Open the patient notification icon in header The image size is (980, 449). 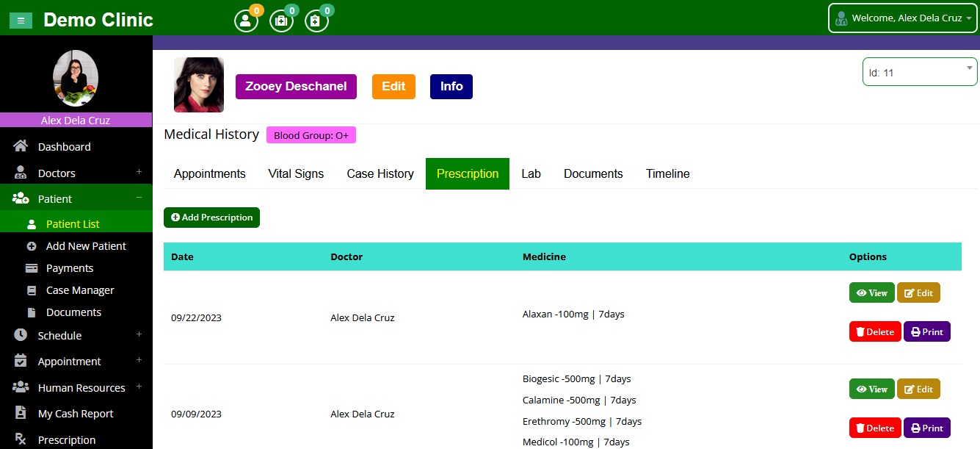(246, 21)
